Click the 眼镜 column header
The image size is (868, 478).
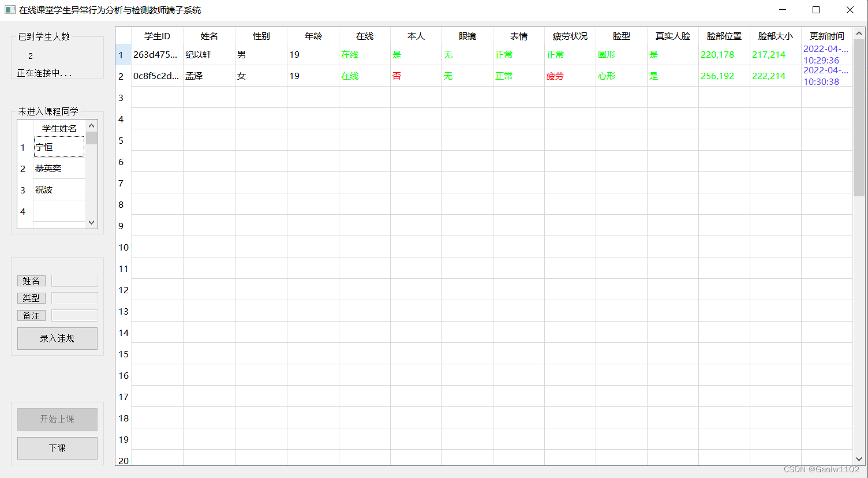(x=467, y=36)
